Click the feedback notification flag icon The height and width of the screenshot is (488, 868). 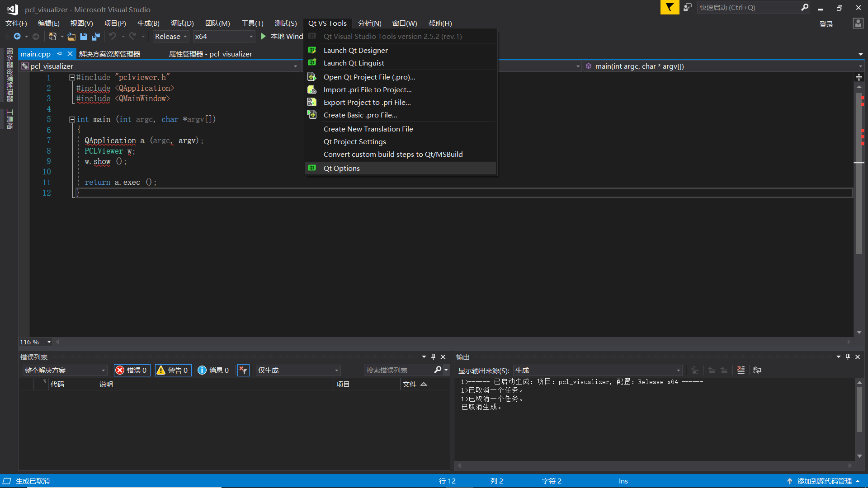pos(670,8)
